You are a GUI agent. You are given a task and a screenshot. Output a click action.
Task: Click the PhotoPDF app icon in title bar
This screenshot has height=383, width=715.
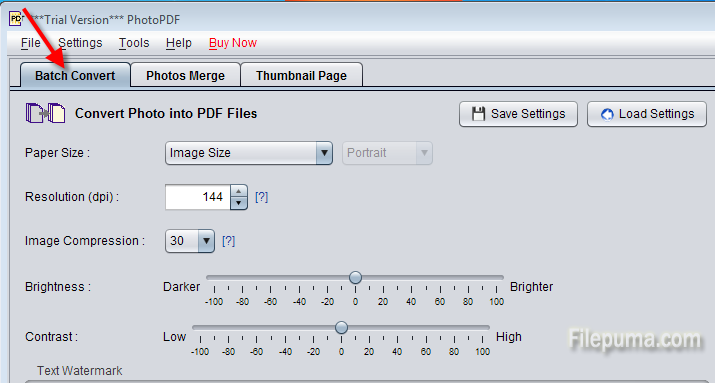pyautogui.click(x=15, y=19)
